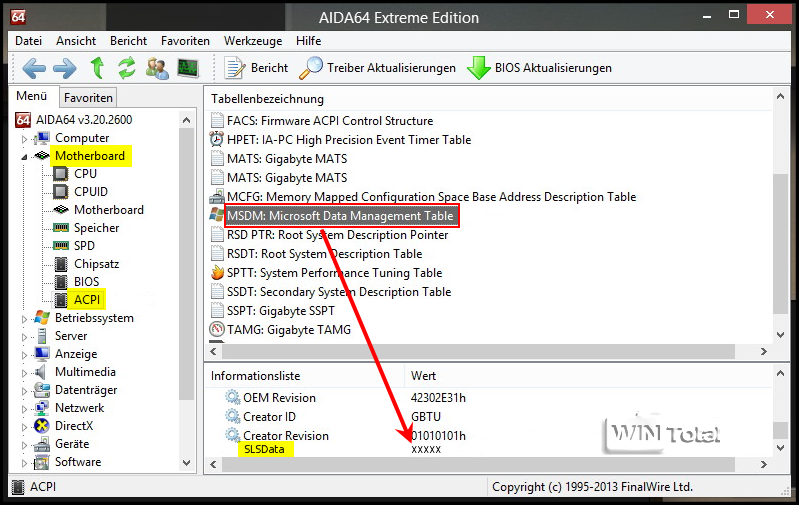This screenshot has width=799, height=505.
Task: Expand the Anzeige tree node
Action: pos(24,355)
